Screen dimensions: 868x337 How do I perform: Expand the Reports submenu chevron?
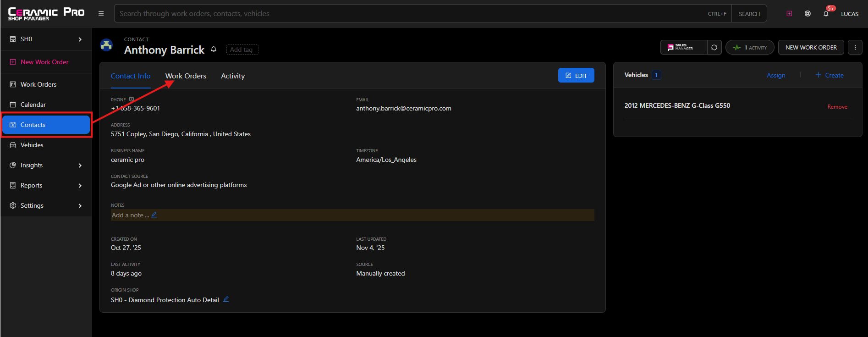80,186
